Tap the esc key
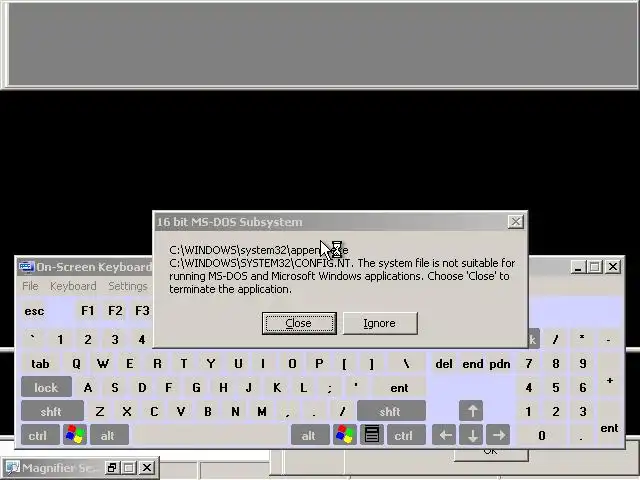Screen dimensions: 640x480 point(34,311)
